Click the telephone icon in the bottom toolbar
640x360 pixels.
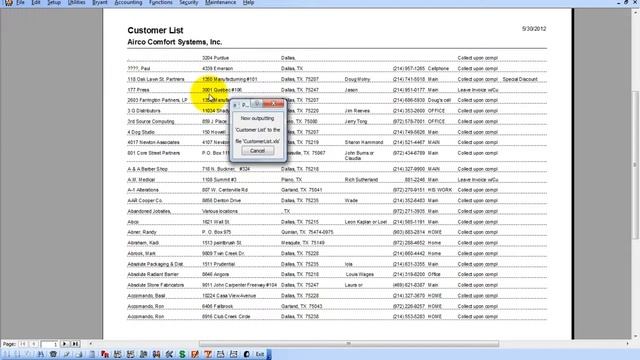(x=53, y=354)
